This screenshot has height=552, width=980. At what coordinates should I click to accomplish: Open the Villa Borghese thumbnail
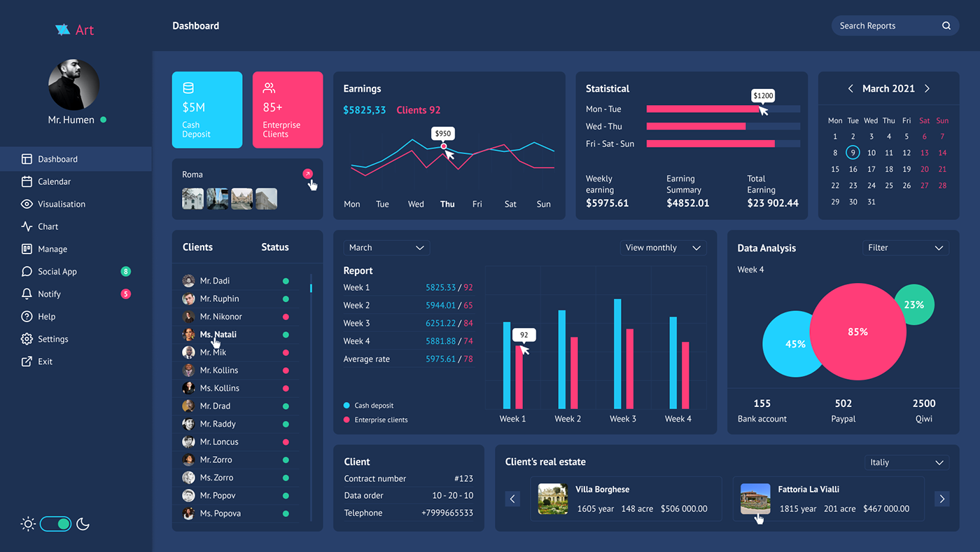click(x=552, y=499)
